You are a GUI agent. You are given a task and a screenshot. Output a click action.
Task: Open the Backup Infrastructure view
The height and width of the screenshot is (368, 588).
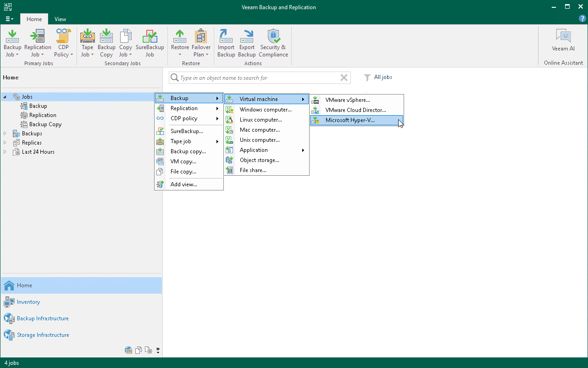[42, 318]
